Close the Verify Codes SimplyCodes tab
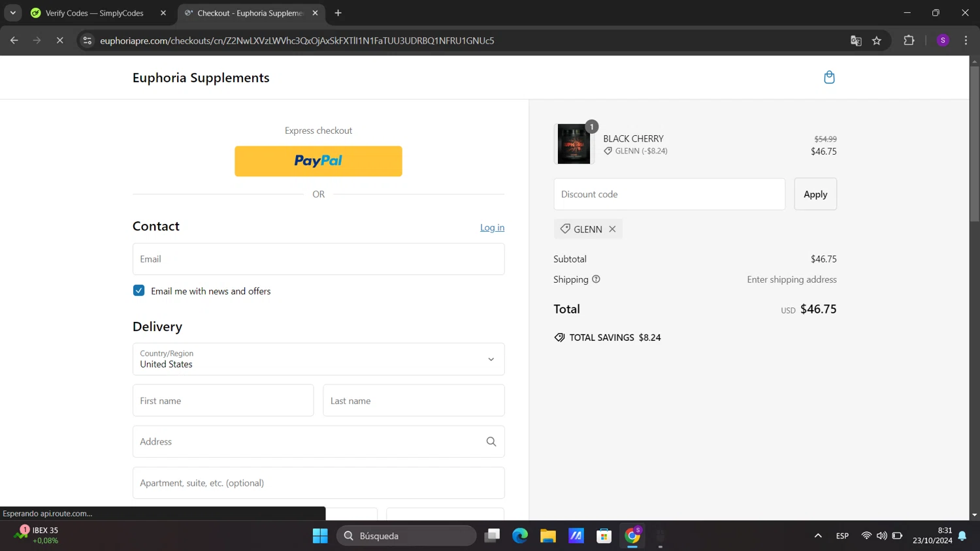This screenshot has height=551, width=980. 163,13
